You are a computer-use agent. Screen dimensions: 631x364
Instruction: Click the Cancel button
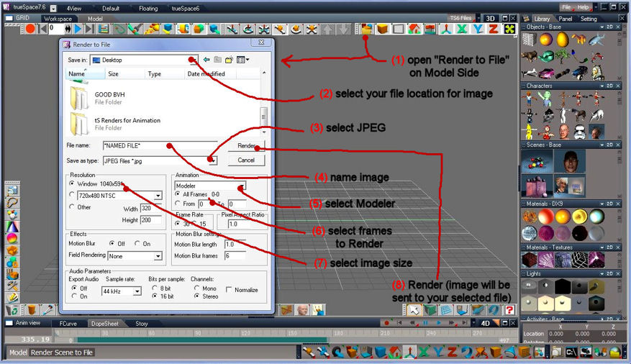click(x=246, y=160)
